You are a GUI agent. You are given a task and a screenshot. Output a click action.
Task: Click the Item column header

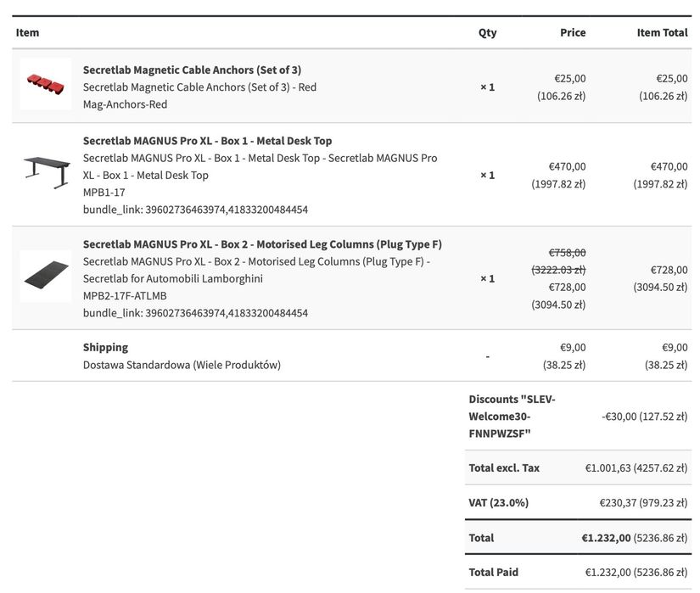[27, 32]
